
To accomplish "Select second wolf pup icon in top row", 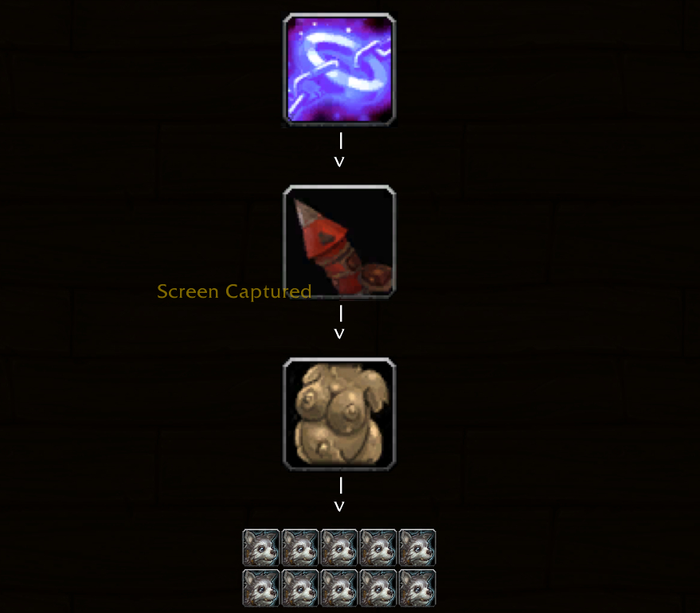I will (300, 548).
